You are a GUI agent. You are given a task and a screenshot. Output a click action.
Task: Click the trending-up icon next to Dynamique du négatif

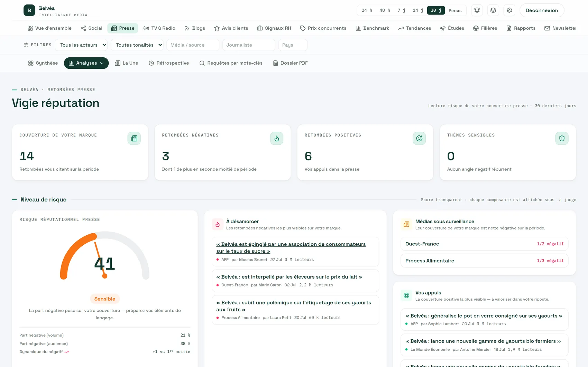click(67, 352)
